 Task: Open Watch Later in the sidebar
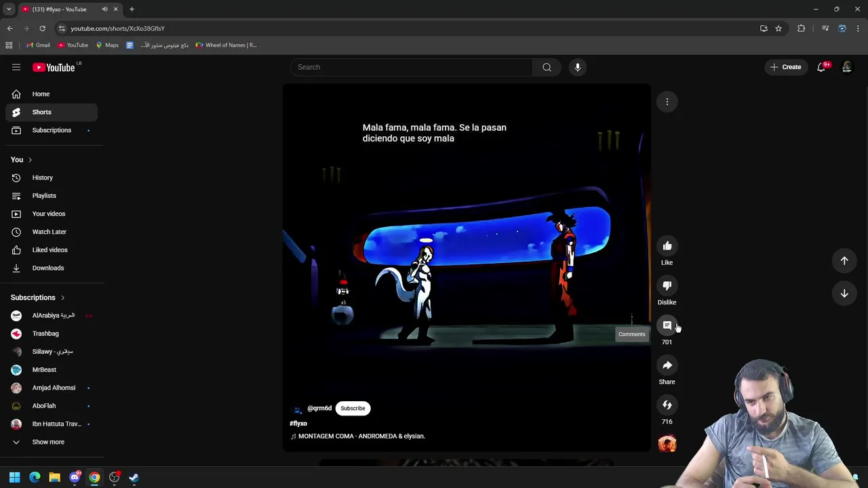(52, 232)
